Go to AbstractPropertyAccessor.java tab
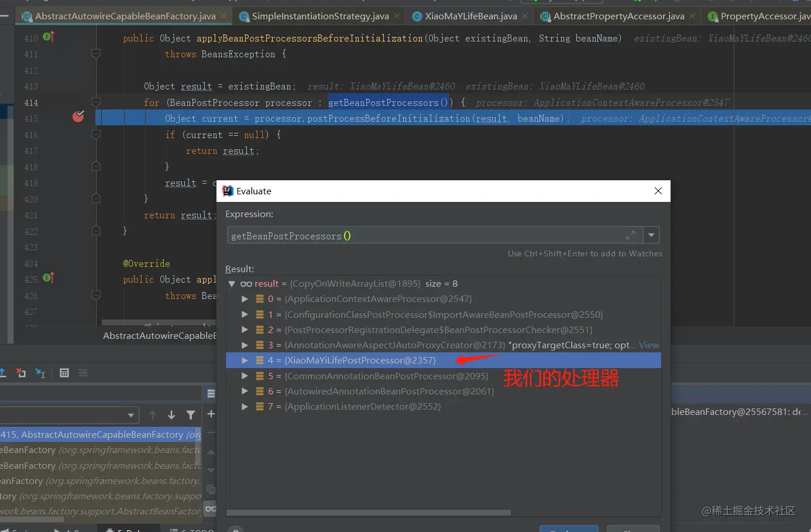 [x=618, y=16]
